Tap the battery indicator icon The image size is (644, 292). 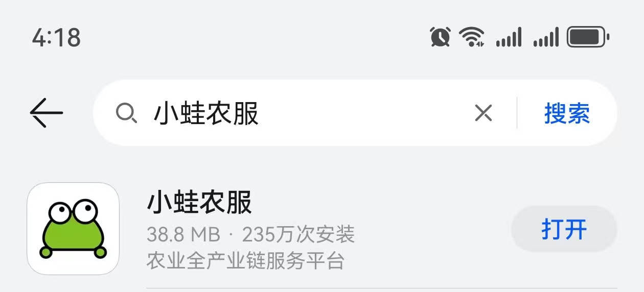(x=588, y=37)
